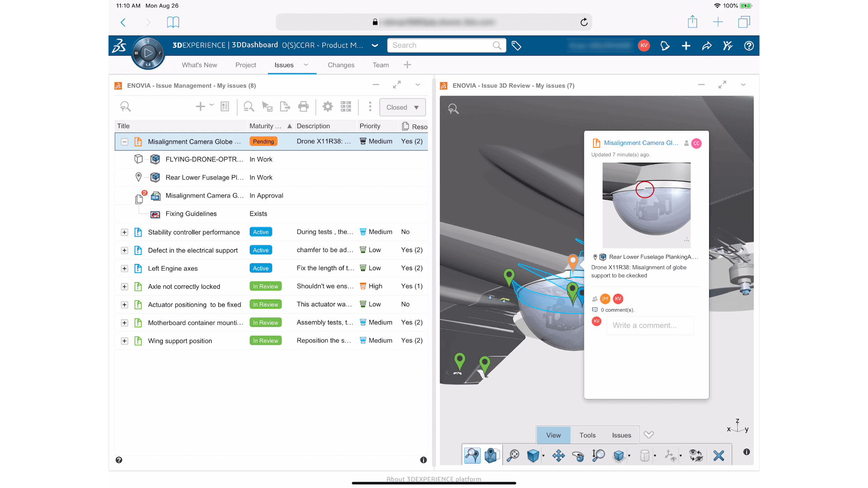Open the Issues tab chevron menu
This screenshot has height=488, width=868.
tap(306, 65)
